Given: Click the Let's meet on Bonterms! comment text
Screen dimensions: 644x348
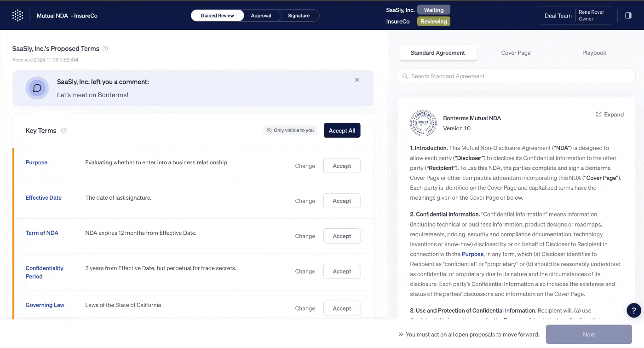Looking at the screenshot, I should click(x=92, y=95).
